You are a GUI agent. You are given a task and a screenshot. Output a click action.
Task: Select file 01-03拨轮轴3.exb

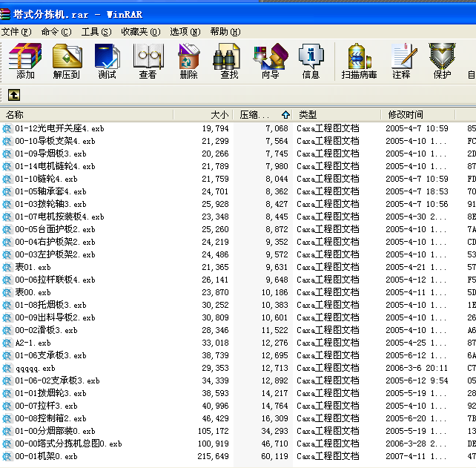click(x=50, y=204)
